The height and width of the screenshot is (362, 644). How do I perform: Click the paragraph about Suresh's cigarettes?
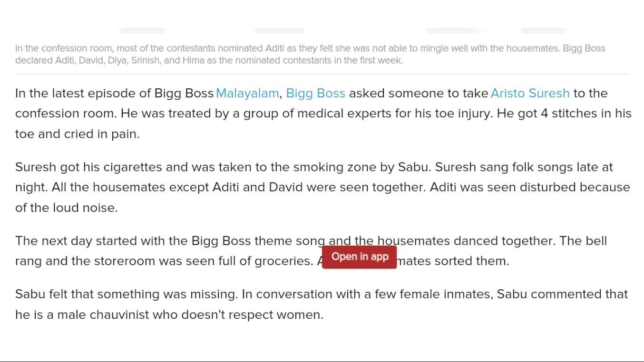[x=304, y=188]
